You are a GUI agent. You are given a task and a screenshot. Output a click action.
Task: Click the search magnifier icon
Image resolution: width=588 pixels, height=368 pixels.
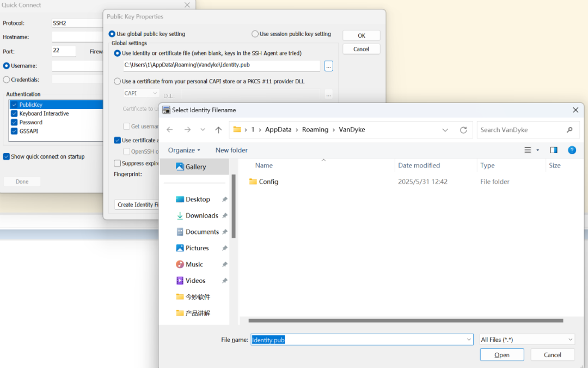coord(569,130)
